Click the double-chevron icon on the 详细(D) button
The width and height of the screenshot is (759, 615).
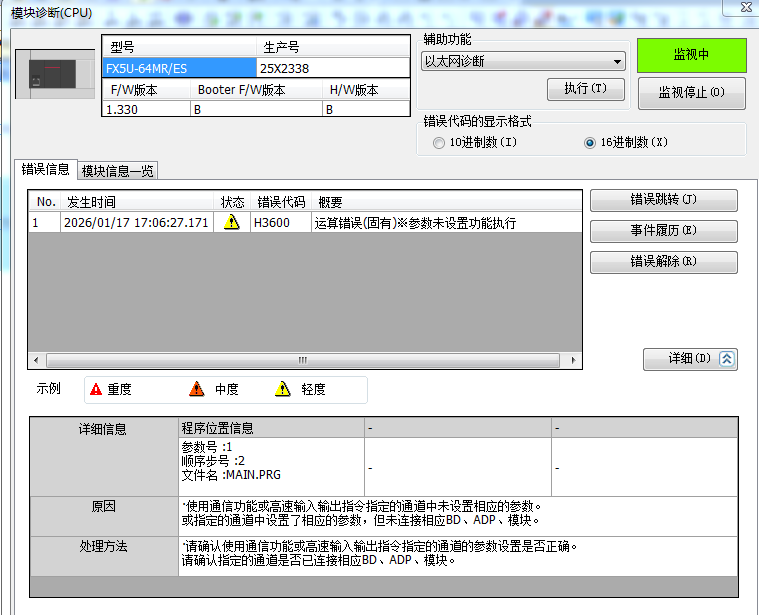(x=726, y=359)
